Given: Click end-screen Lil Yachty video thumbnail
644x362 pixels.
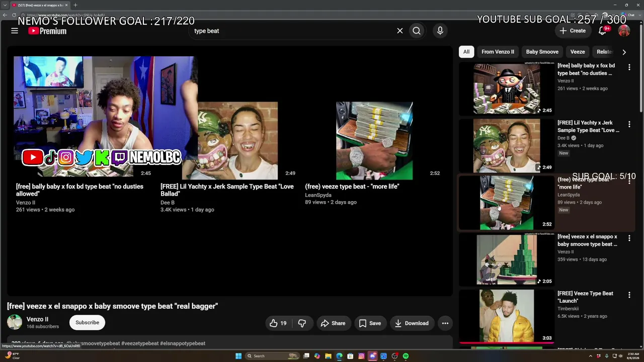Looking at the screenshot, I should 230,141.
